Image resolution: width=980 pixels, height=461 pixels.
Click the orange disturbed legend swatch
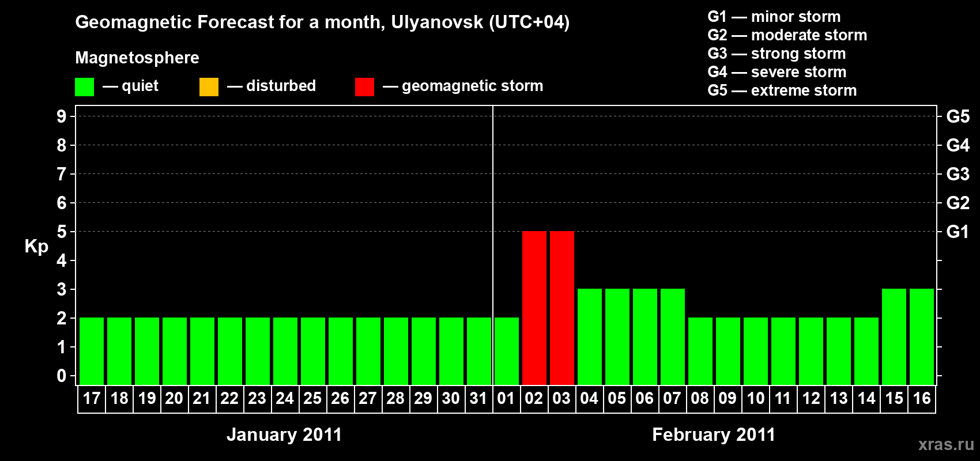tap(209, 87)
